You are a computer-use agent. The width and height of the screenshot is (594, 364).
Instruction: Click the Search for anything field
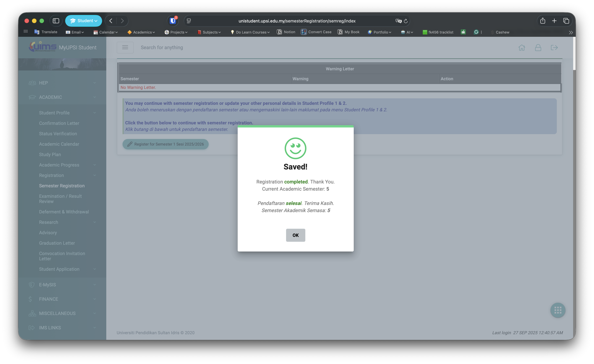pos(162,47)
